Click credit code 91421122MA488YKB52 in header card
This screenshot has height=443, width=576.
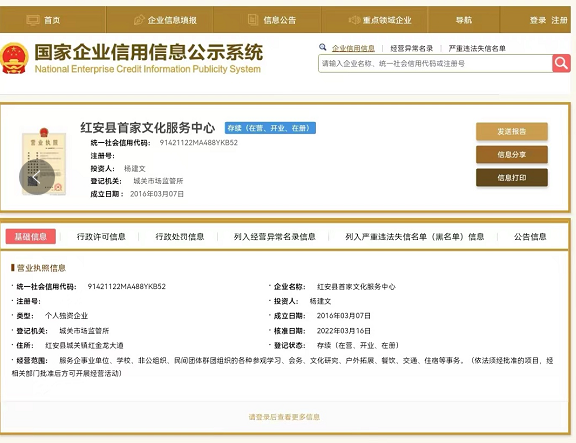tap(198, 143)
